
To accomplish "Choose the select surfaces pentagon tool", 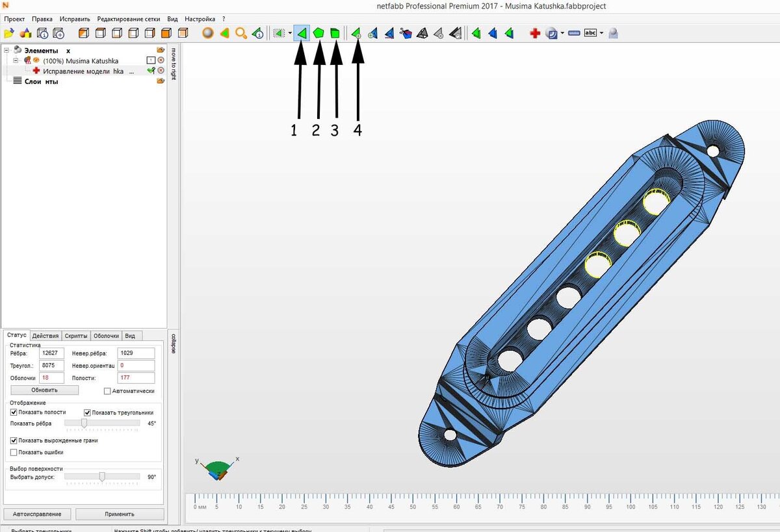I will (318, 33).
